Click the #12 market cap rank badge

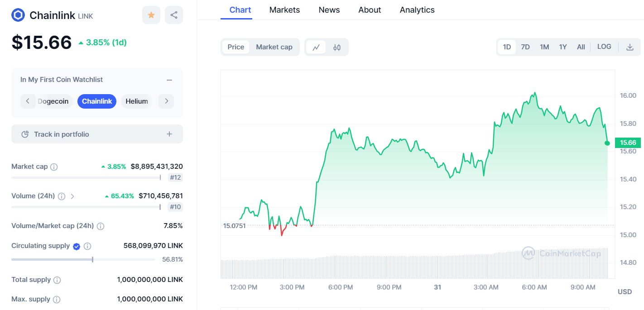tap(175, 177)
